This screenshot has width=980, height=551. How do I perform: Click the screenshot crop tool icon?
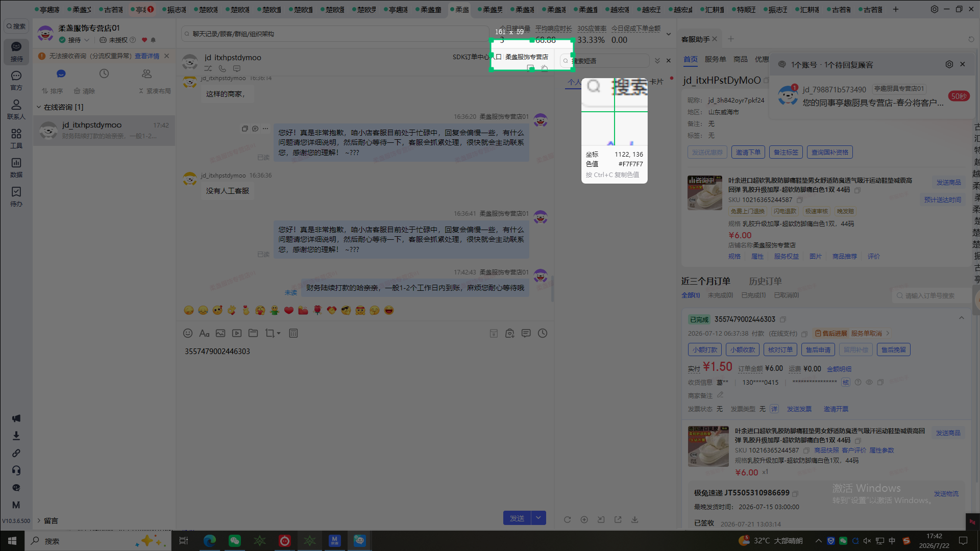point(269,333)
